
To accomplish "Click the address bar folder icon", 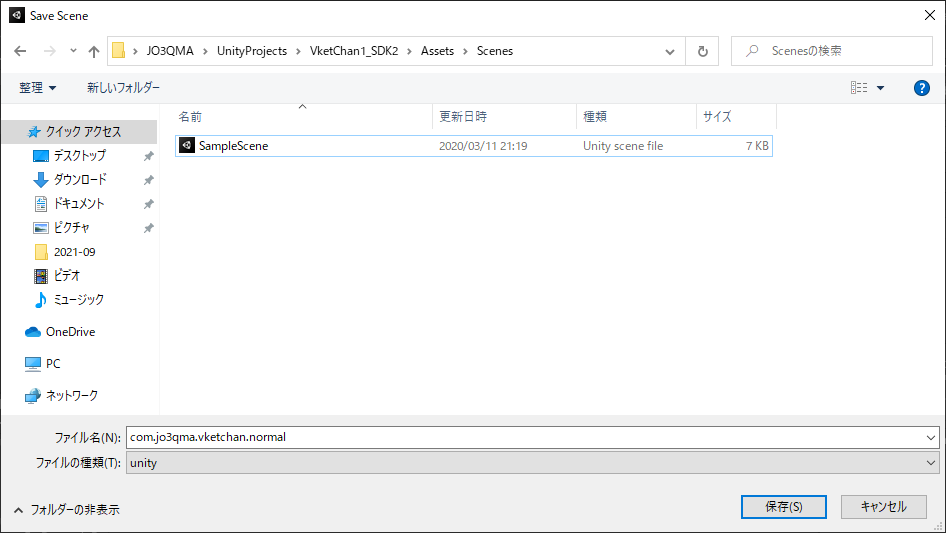I will [119, 51].
